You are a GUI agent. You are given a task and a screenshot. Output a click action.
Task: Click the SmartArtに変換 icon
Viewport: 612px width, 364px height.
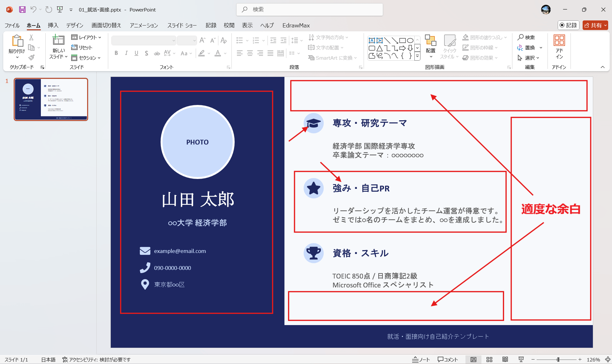click(311, 58)
